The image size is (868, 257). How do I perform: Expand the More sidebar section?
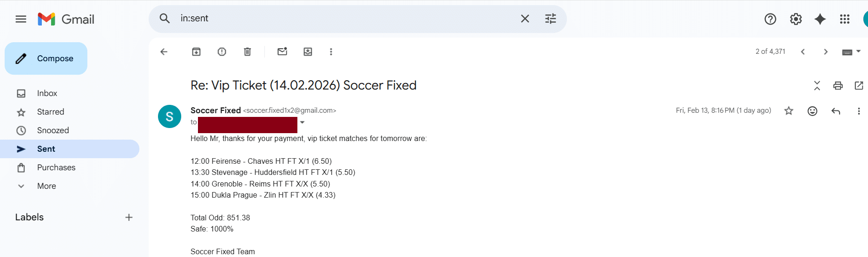click(46, 186)
